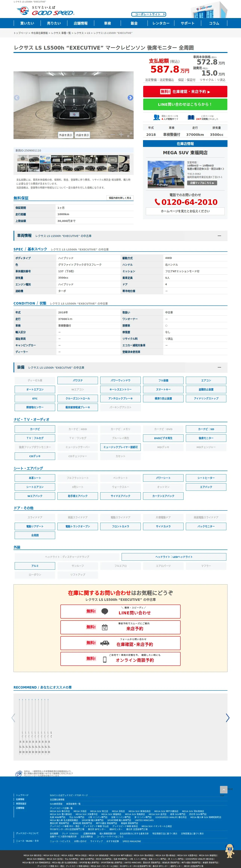
Task: Click the ヘッドライト：LEDヘッドライト tag
Action: (174, 557)
